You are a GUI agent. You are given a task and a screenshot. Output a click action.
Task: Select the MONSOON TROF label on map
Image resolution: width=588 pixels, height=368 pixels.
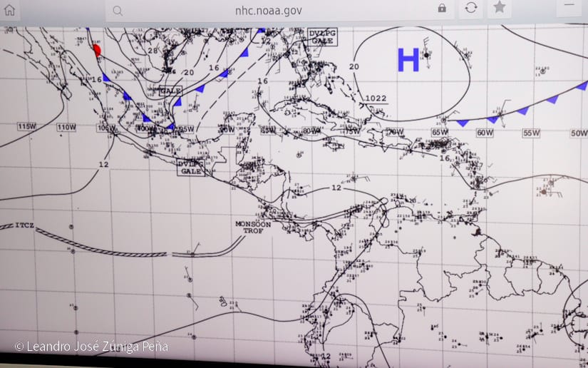253,227
